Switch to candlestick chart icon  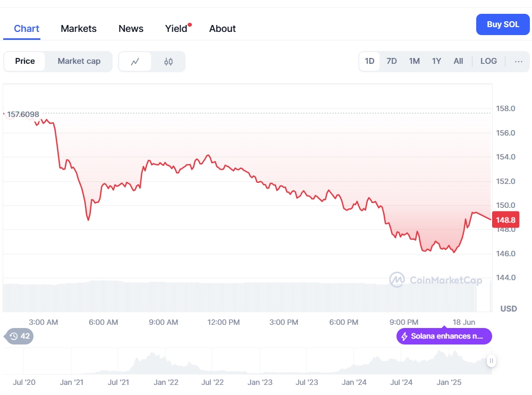[x=168, y=62]
